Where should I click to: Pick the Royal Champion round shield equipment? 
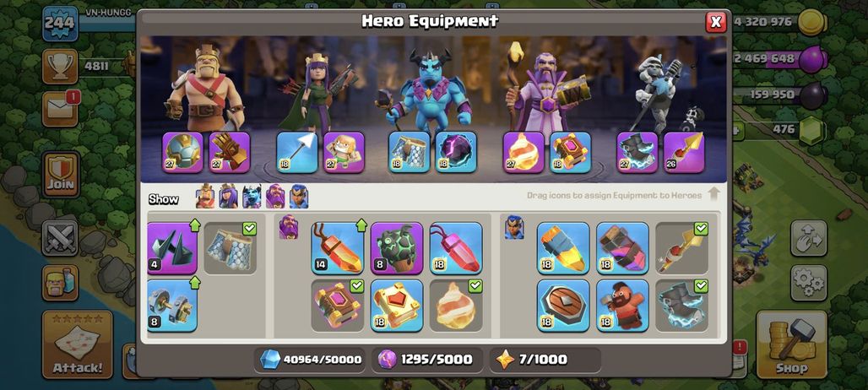coord(563,306)
